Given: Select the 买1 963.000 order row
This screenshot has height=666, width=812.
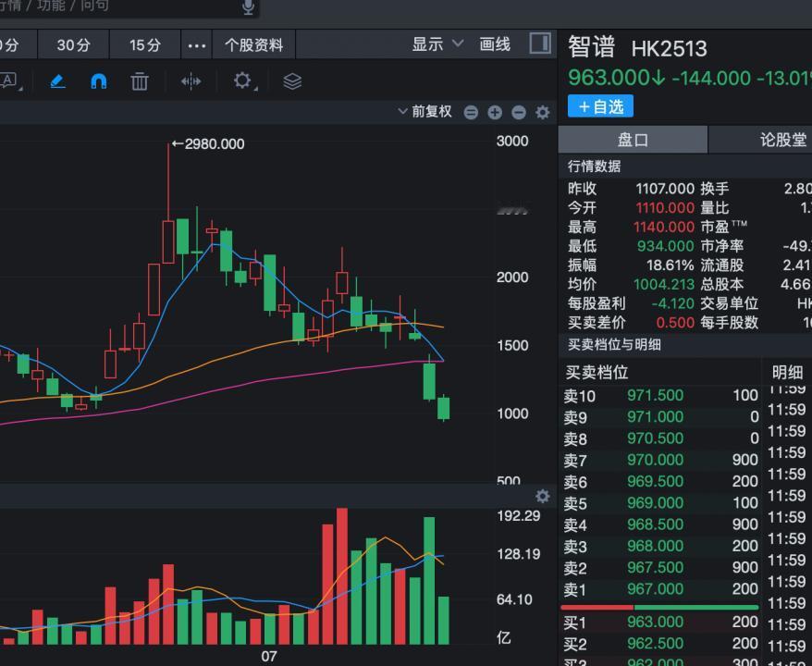Looking at the screenshot, I should pos(660,622).
